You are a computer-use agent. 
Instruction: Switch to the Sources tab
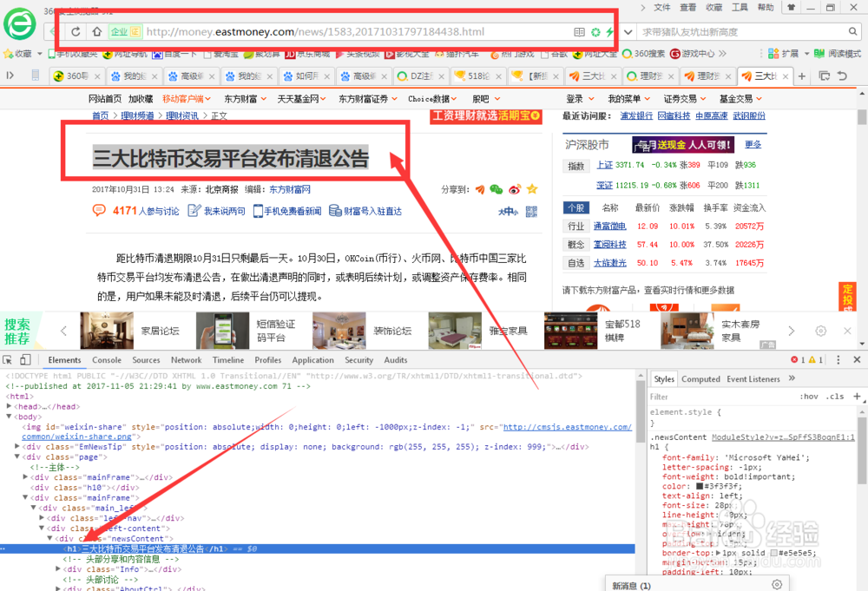(x=146, y=359)
